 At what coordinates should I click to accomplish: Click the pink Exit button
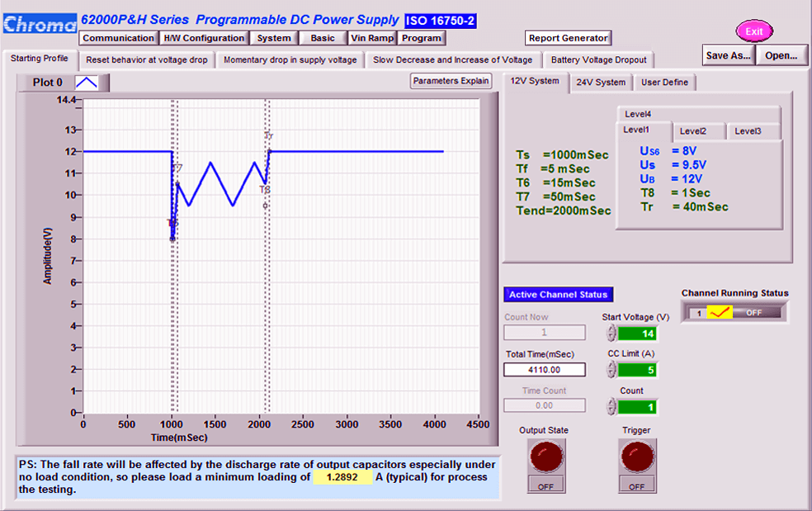point(754,31)
